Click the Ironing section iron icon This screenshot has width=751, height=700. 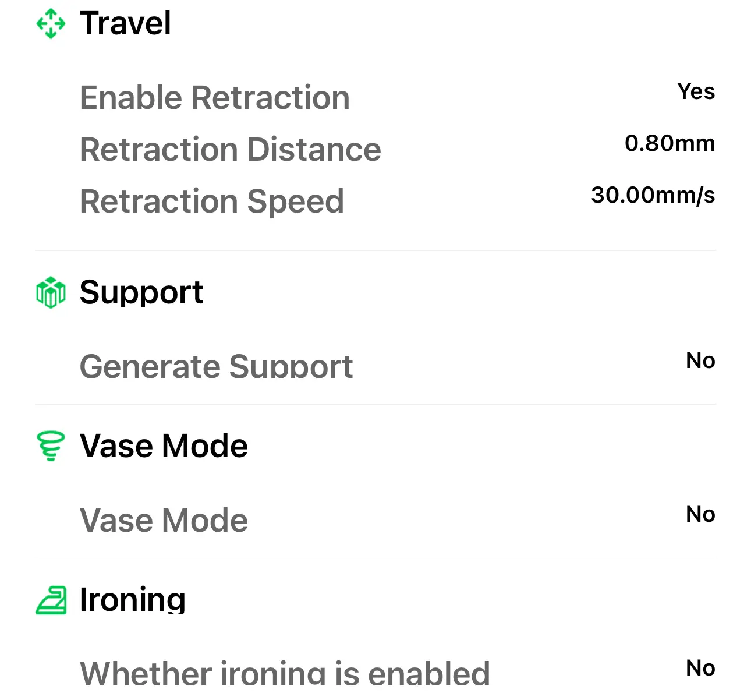click(x=51, y=600)
